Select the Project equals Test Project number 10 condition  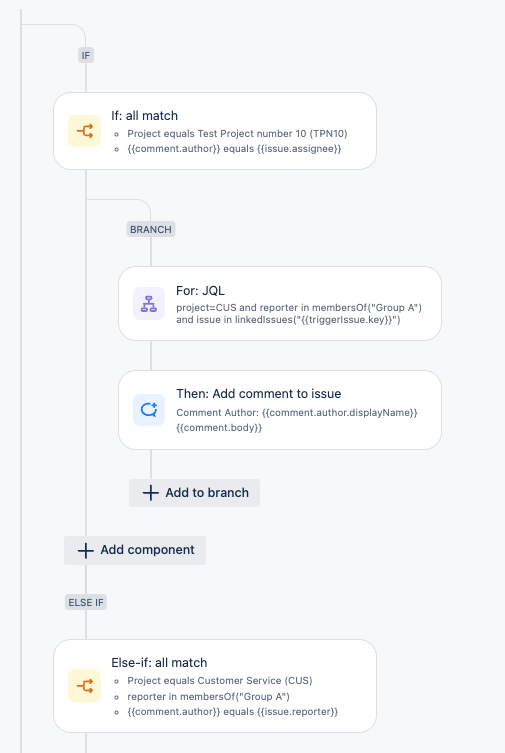[x=237, y=134]
